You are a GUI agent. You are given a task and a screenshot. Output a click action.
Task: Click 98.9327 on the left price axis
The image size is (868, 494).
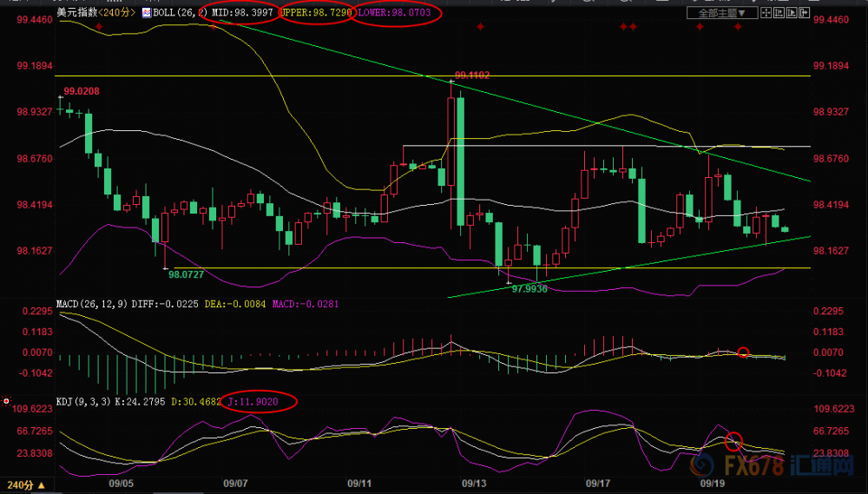[35, 112]
